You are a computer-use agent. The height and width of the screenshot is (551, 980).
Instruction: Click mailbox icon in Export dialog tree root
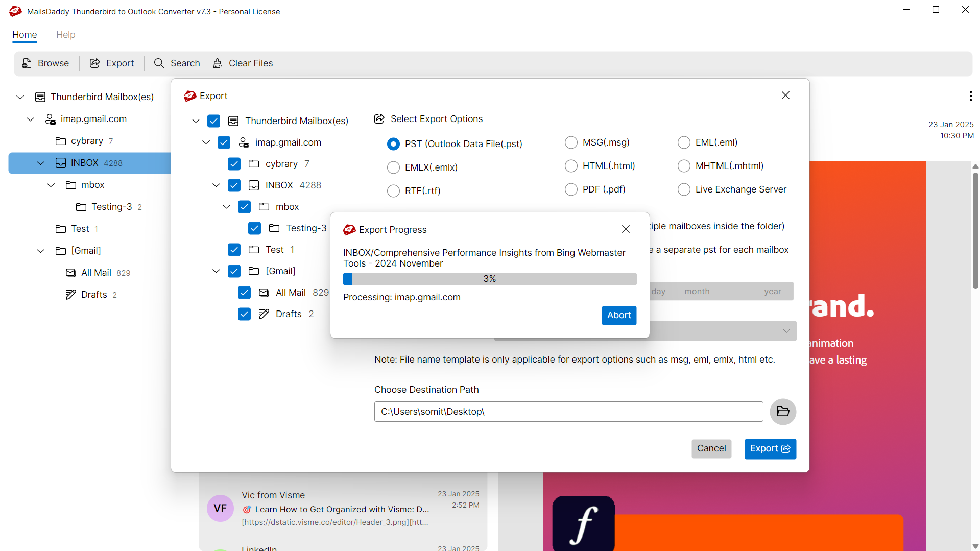(233, 121)
